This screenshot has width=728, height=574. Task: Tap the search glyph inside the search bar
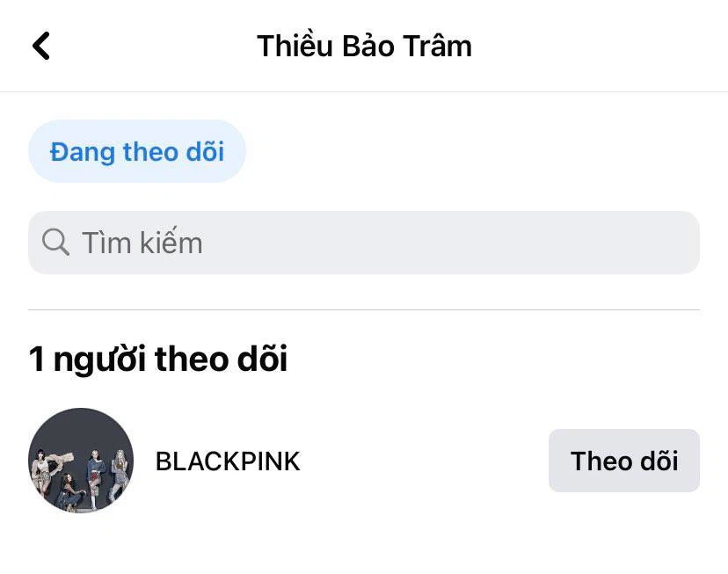(x=55, y=243)
